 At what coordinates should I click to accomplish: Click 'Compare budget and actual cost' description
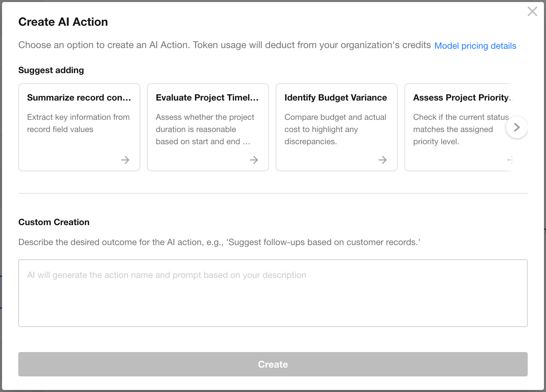[x=335, y=129]
